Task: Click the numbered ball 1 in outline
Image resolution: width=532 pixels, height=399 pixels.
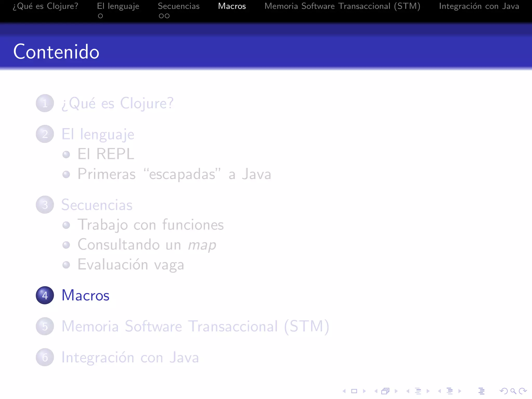Action: pos(45,103)
